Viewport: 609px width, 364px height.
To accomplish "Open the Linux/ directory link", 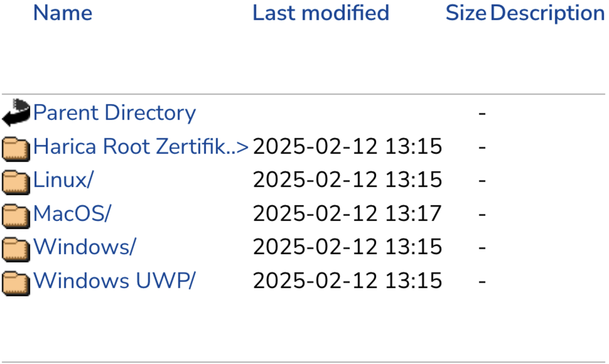I will coord(63,180).
